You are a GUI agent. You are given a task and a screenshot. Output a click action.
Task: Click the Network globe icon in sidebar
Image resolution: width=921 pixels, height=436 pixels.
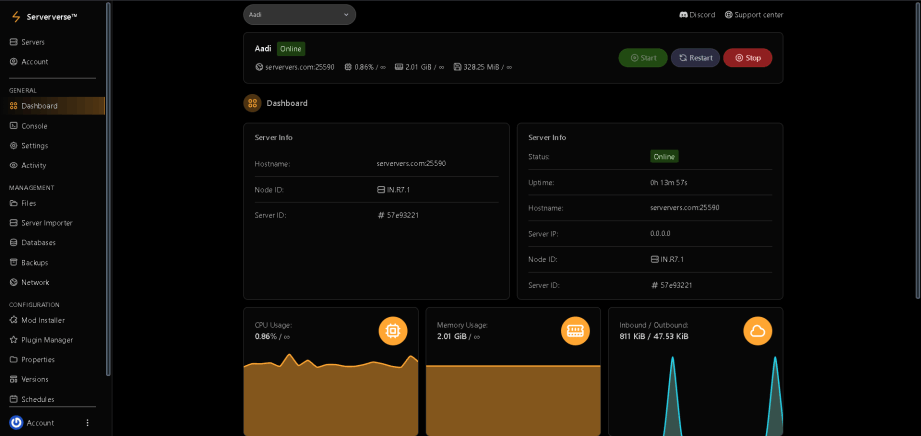(14, 282)
